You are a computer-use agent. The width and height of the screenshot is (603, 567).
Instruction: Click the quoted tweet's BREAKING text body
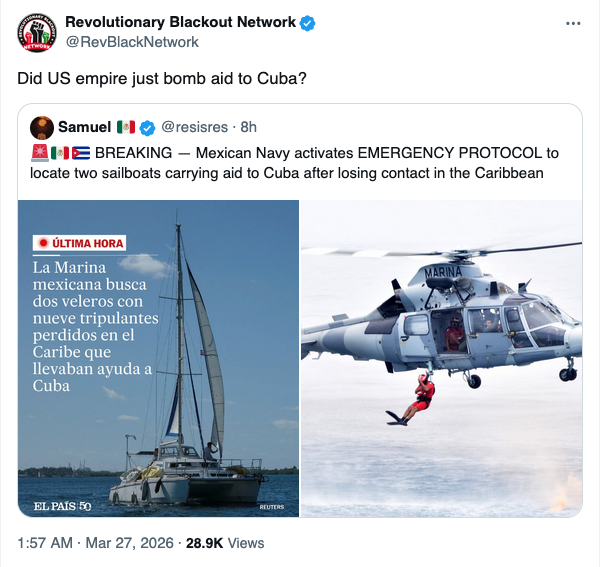(295, 163)
